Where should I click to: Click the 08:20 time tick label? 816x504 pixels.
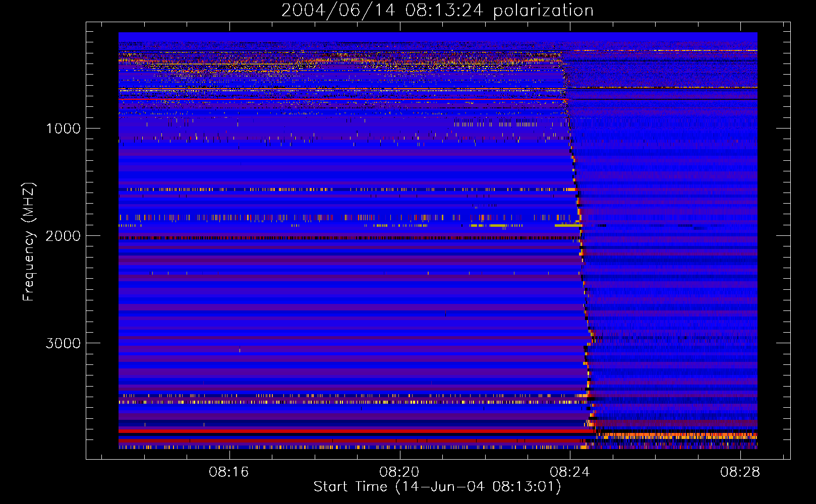click(x=399, y=472)
